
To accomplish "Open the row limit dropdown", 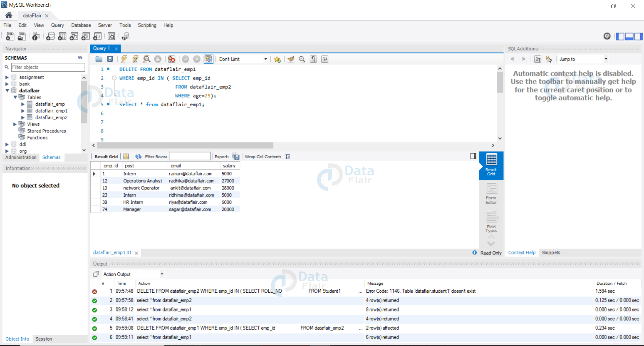I will (x=266, y=59).
